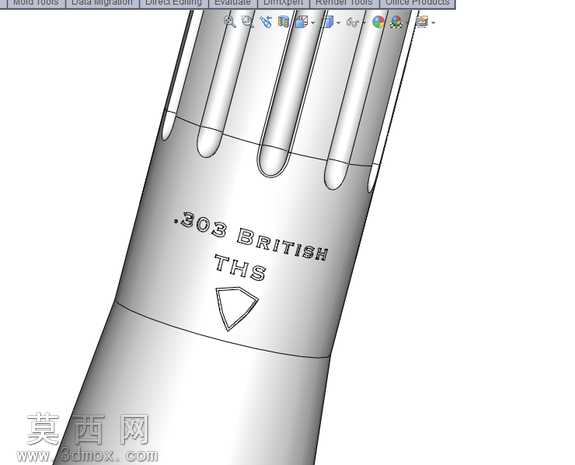This screenshot has height=465, width=575.
Task: Toggle the Section View tool
Action: 283,22
